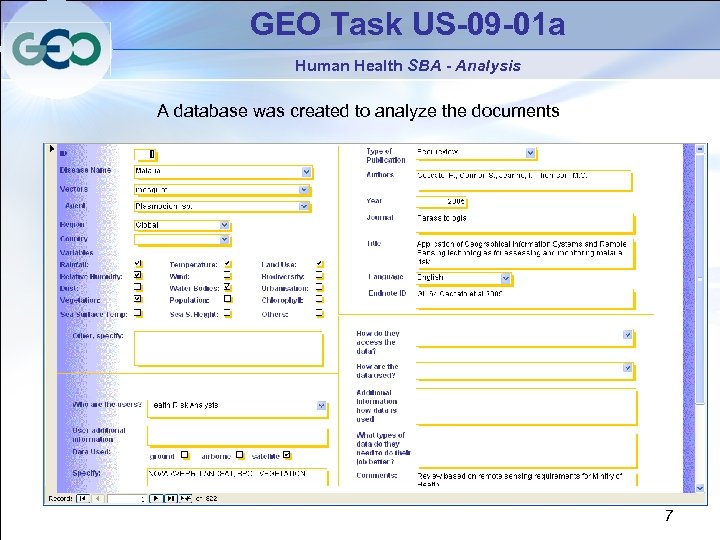
Task: Click the record number box in navigator
Action: [x=126, y=498]
